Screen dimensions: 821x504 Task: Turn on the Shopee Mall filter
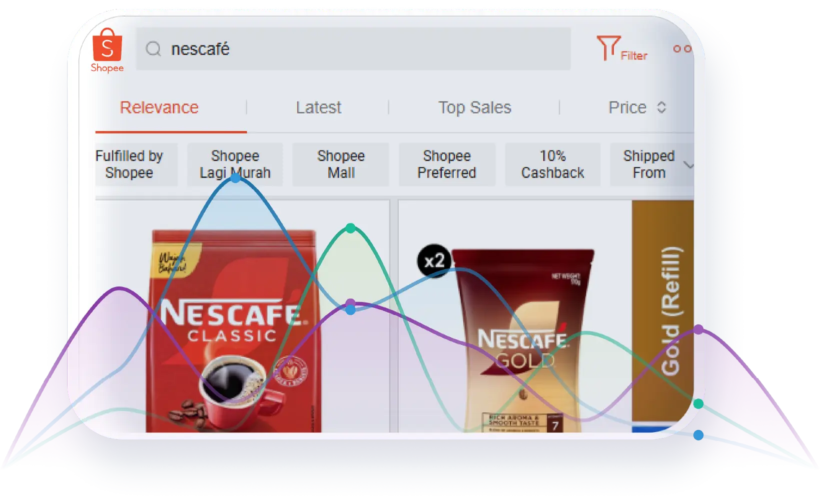(341, 164)
